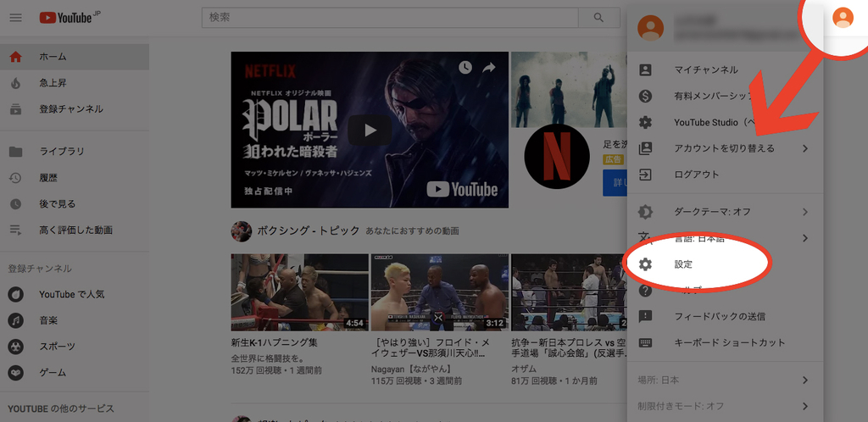Screen dimensions: 868x422
Task: Click the search magnifier button
Action: [x=598, y=18]
